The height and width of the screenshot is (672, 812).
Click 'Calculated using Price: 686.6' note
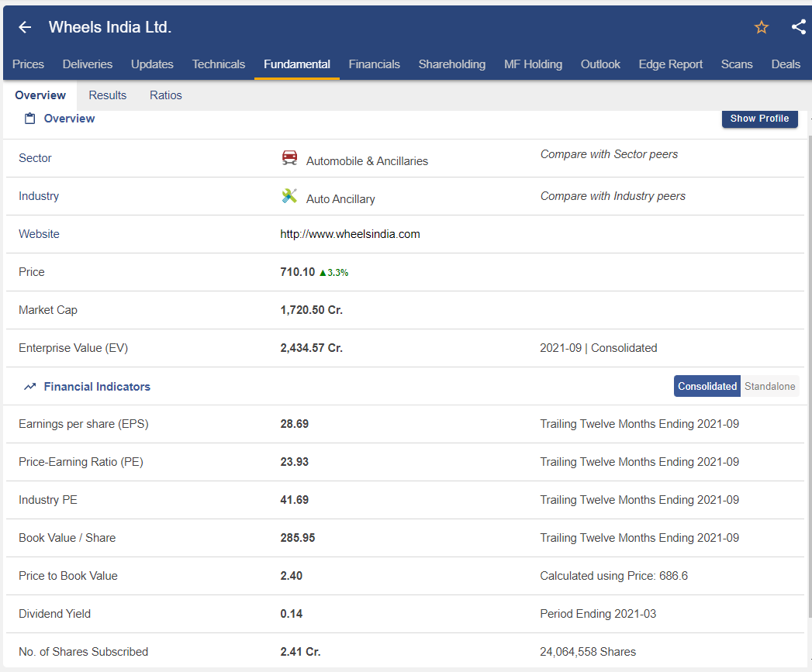coord(613,576)
